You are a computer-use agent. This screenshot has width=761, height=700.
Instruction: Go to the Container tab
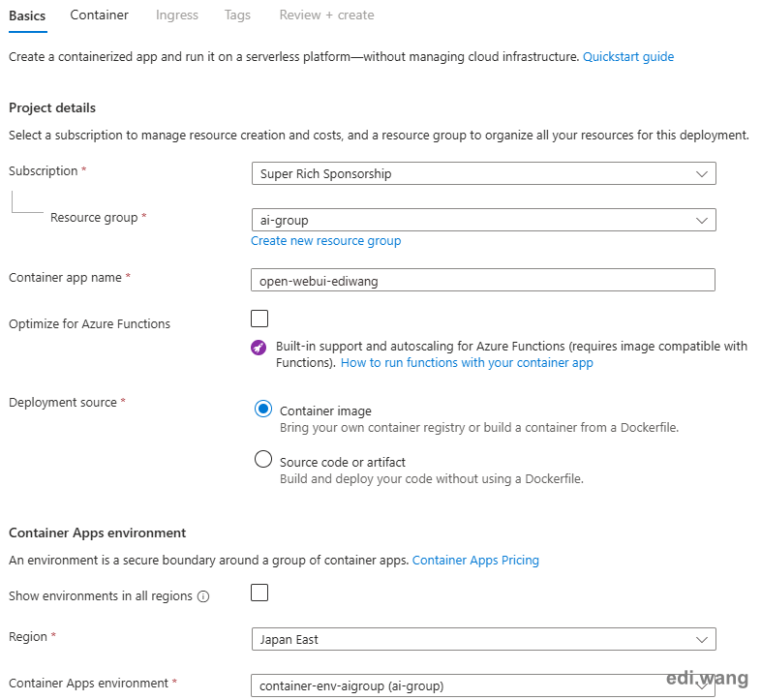coord(100,15)
